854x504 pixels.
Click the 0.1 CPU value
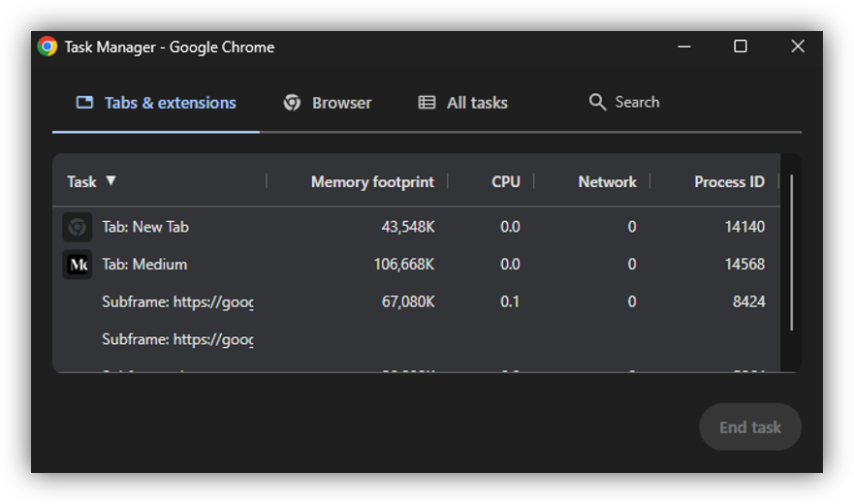(510, 301)
